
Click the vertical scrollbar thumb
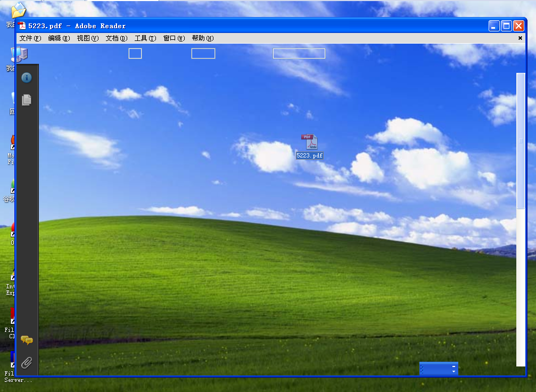coord(521,140)
